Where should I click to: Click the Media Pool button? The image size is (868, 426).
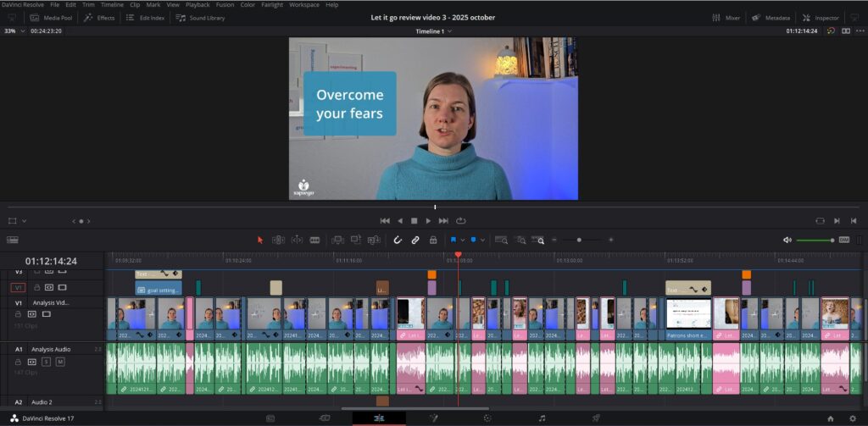(51, 18)
